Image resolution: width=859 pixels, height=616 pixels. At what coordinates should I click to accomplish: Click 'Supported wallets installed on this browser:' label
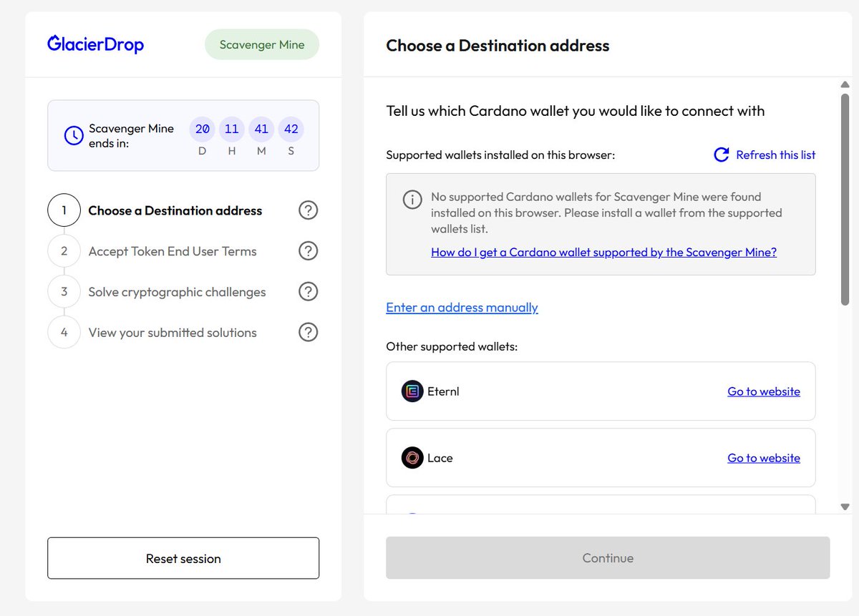(500, 155)
